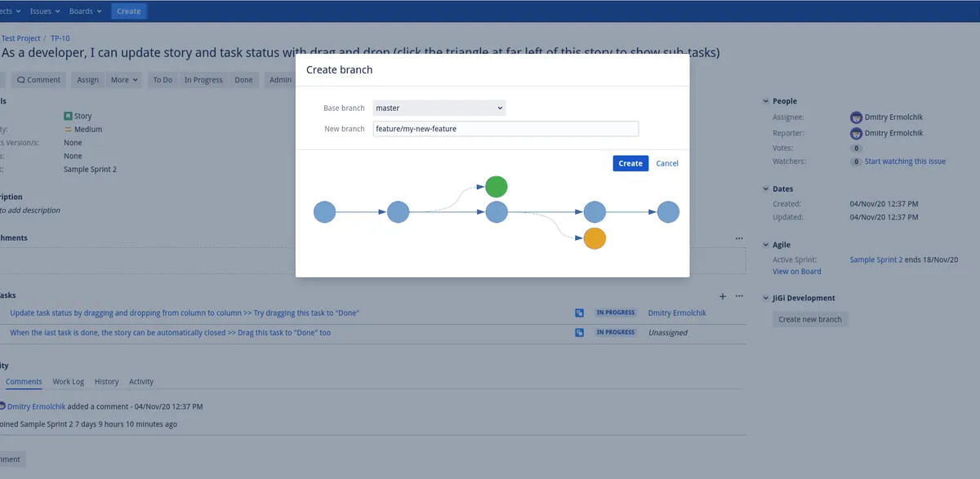The width and height of the screenshot is (980, 479).
Task: Click the orange node in the branch diagram
Action: coord(595,238)
